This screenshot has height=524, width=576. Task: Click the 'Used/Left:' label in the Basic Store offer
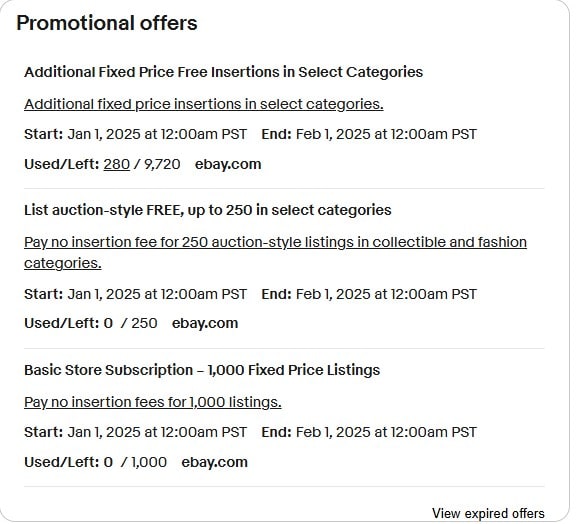(62, 462)
